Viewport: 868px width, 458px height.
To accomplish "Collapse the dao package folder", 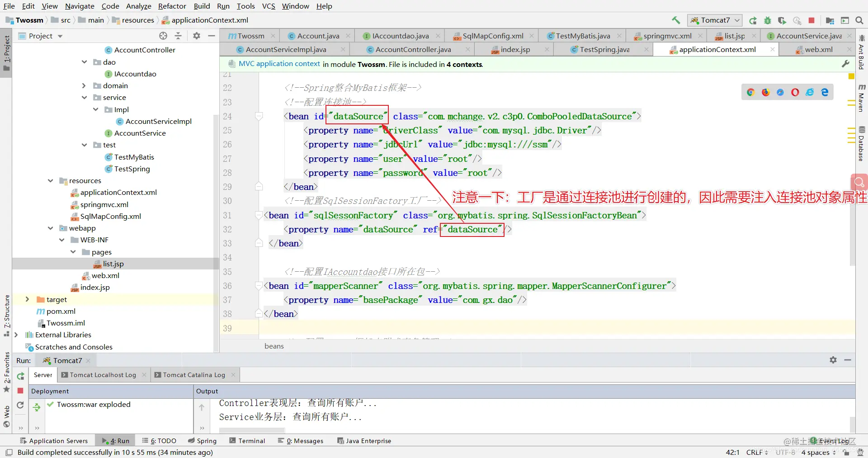I will click(x=84, y=62).
